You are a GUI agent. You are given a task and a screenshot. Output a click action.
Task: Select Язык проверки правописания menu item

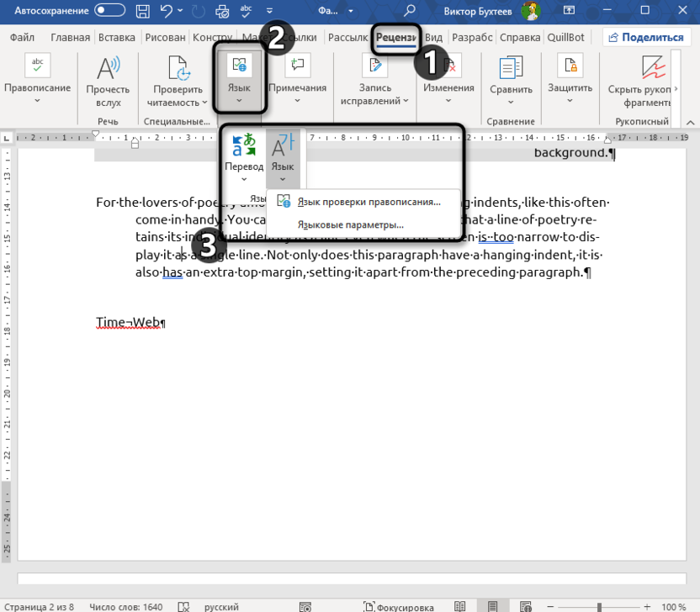[x=369, y=202]
